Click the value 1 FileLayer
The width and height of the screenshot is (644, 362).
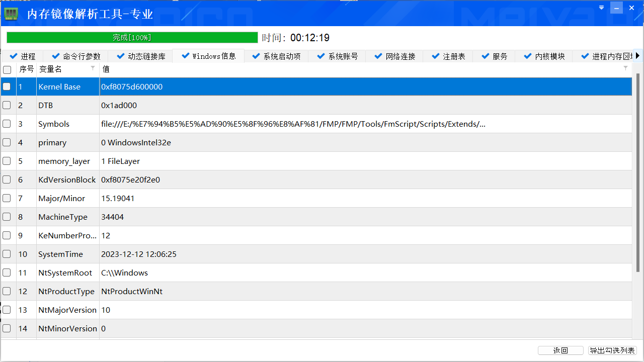click(120, 161)
